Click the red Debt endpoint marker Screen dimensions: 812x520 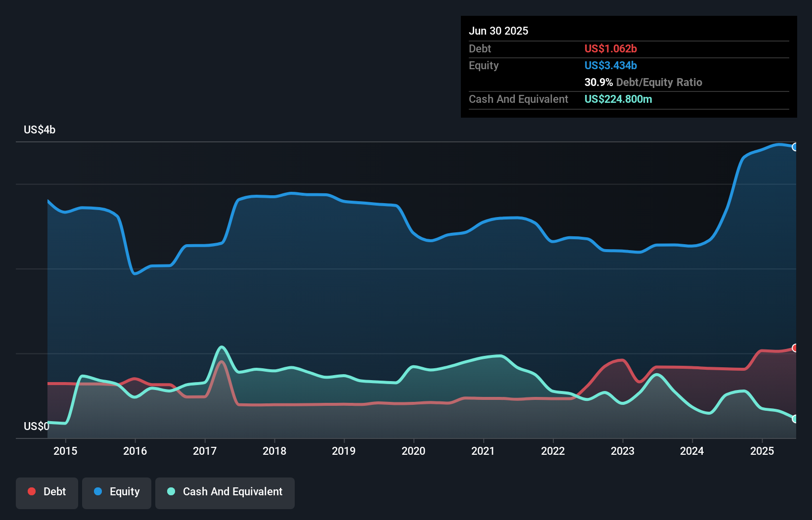point(795,348)
